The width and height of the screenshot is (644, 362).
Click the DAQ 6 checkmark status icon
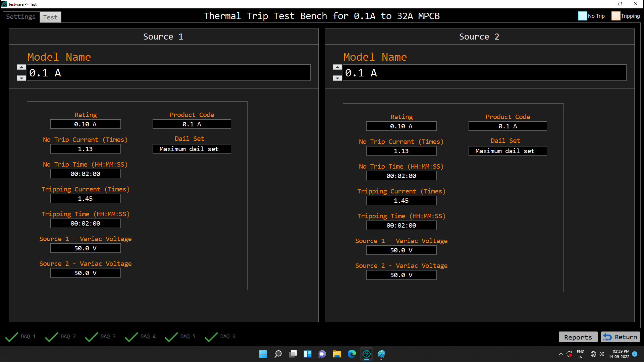click(x=211, y=337)
